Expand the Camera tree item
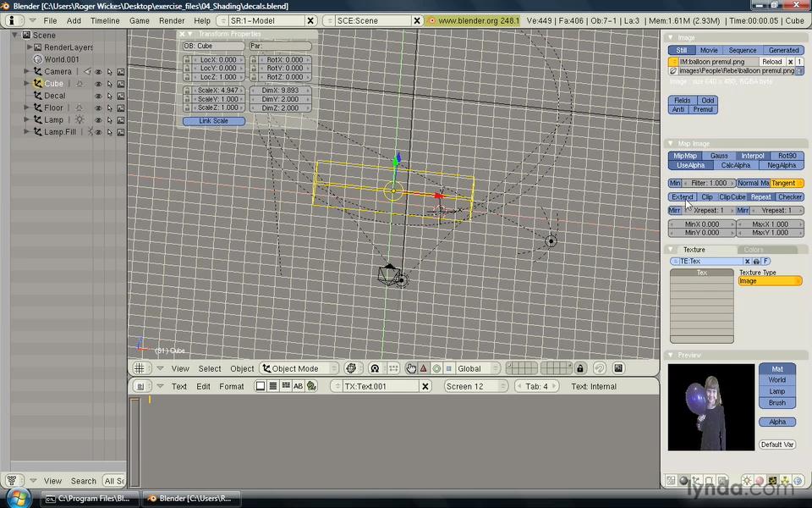This screenshot has height=508, width=812. click(26, 71)
